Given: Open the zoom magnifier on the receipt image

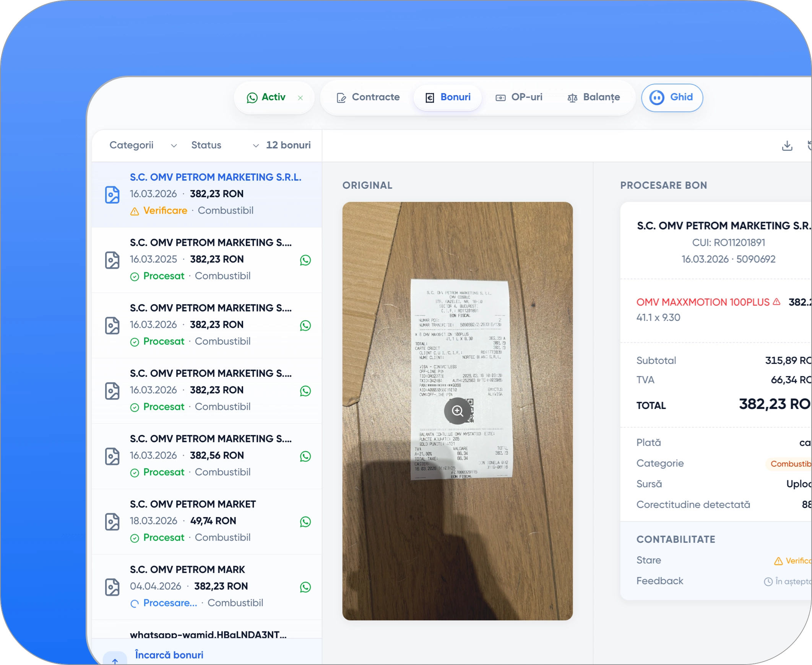Looking at the screenshot, I should [457, 411].
